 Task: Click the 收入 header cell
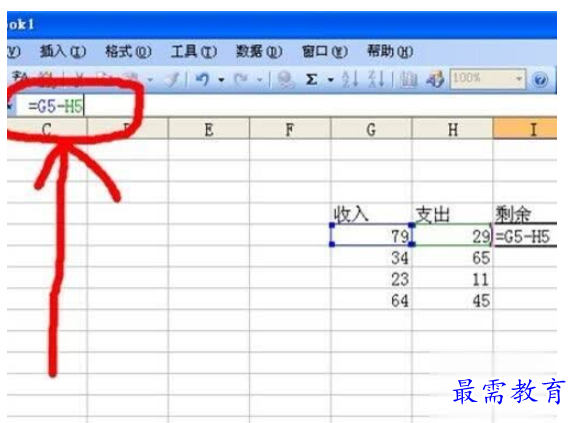click(x=371, y=214)
